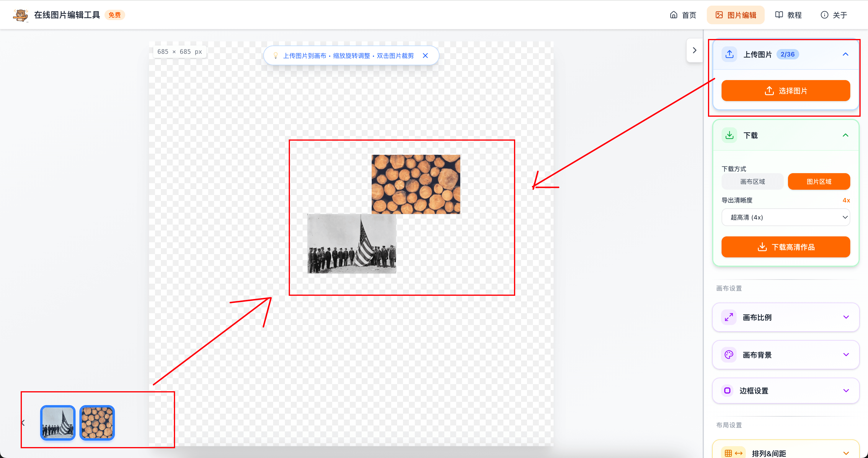Click the upload icon beside 上传图片
Viewport: 868px width, 458px height.
tap(730, 54)
